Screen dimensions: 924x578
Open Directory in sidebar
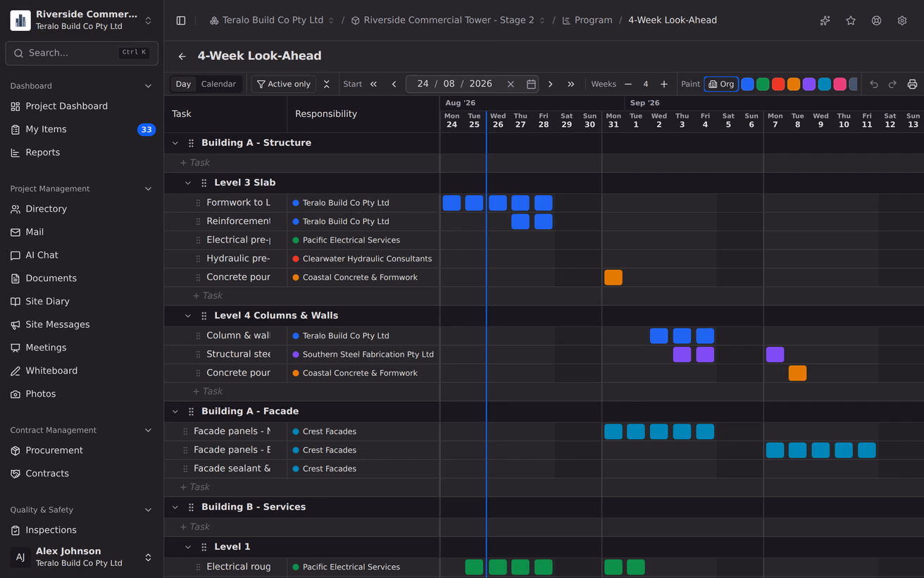pos(82,209)
